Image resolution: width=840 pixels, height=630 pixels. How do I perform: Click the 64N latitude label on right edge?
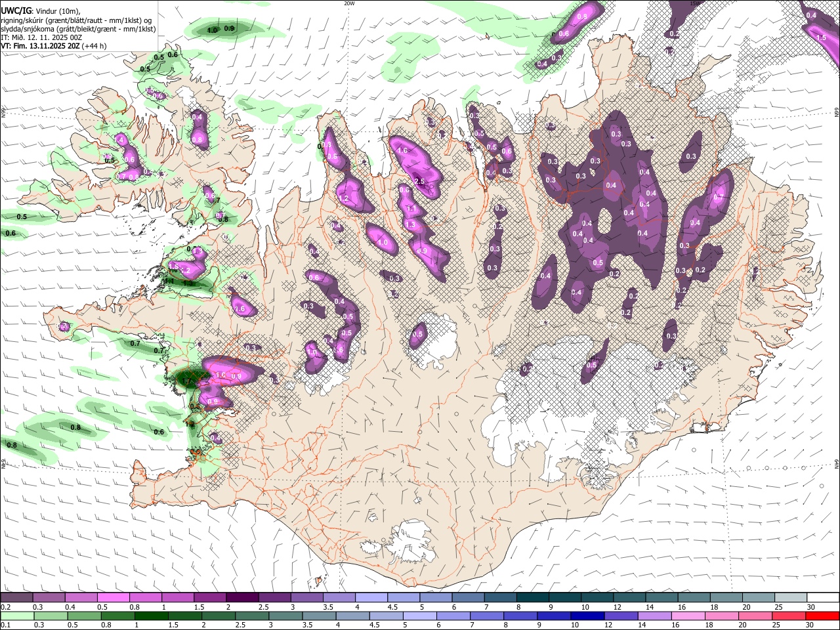point(837,463)
